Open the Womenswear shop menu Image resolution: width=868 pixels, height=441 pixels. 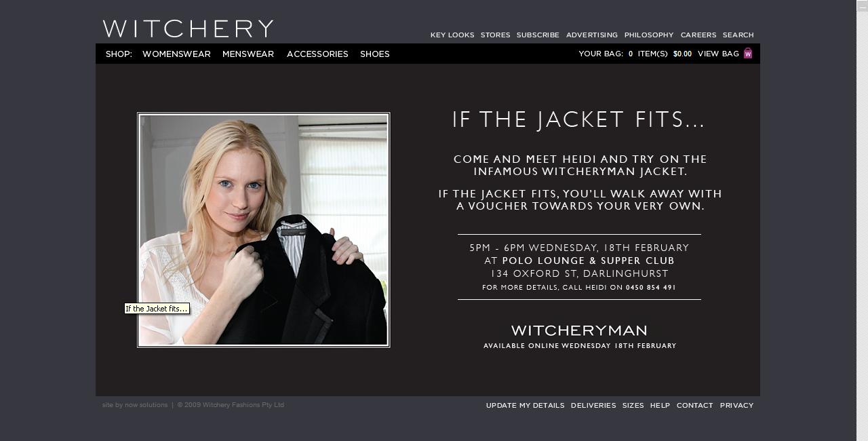pos(176,54)
